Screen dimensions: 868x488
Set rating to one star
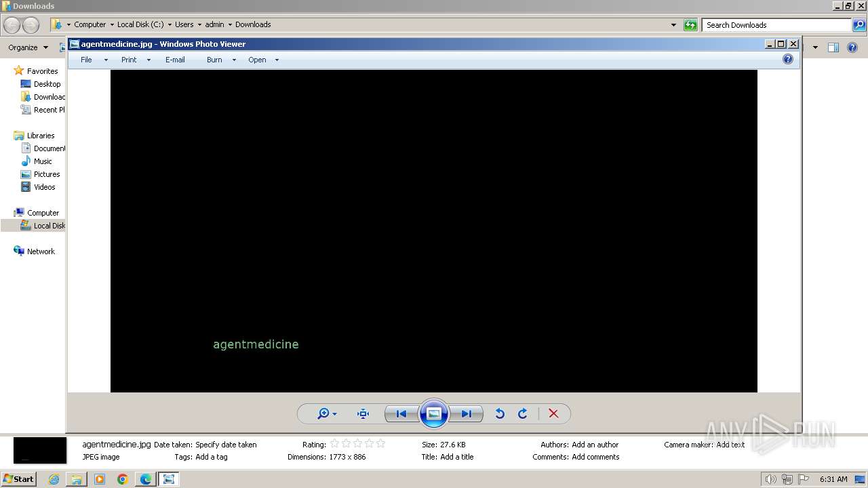pos(334,444)
